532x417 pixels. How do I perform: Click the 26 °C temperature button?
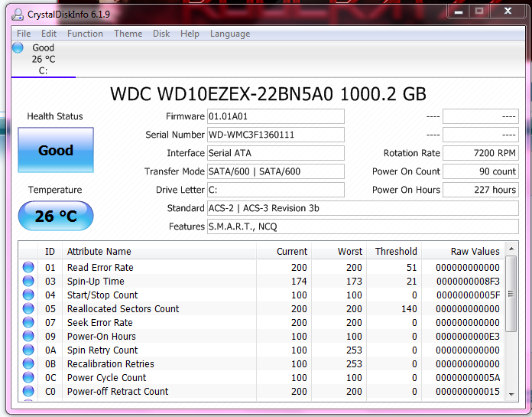(56, 216)
